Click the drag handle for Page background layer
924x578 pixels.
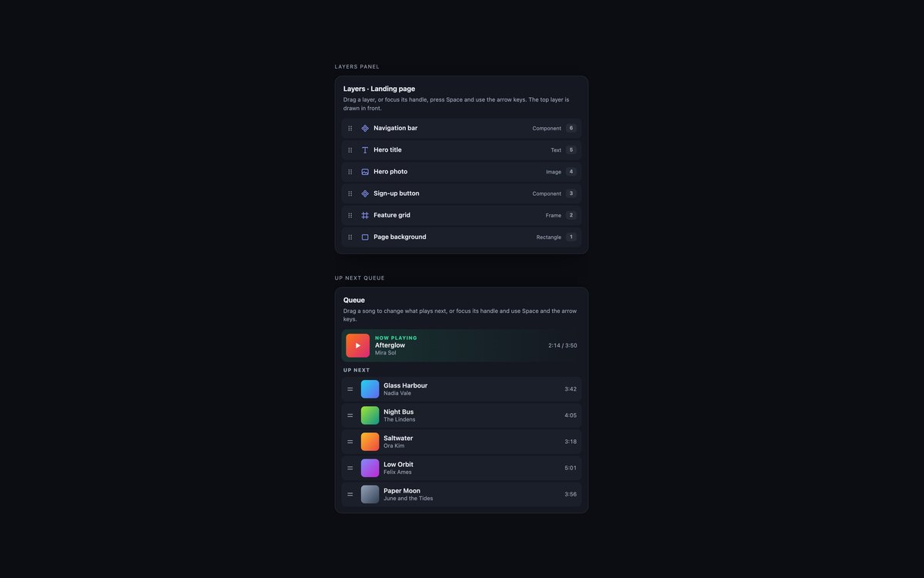click(x=350, y=237)
